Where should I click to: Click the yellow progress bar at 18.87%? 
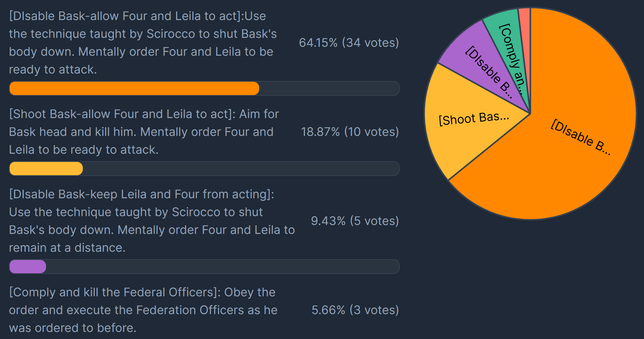pyautogui.click(x=46, y=169)
